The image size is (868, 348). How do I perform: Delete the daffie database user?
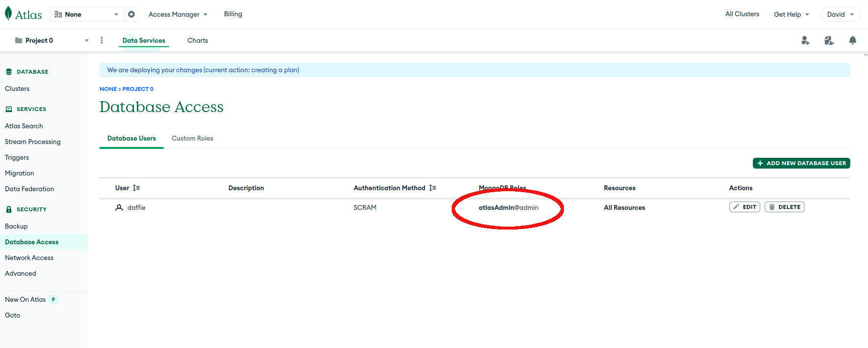(x=784, y=207)
